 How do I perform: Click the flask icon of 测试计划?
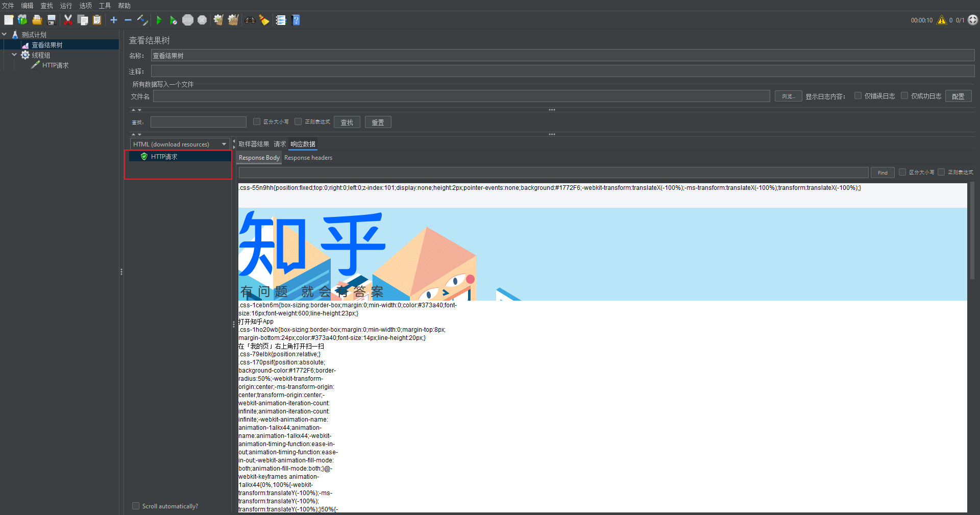(x=15, y=35)
